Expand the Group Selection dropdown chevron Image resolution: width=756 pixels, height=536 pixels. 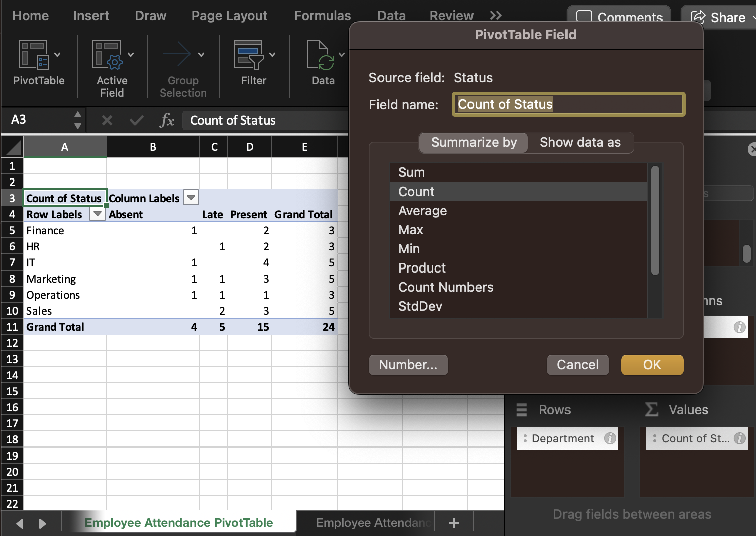tap(201, 55)
